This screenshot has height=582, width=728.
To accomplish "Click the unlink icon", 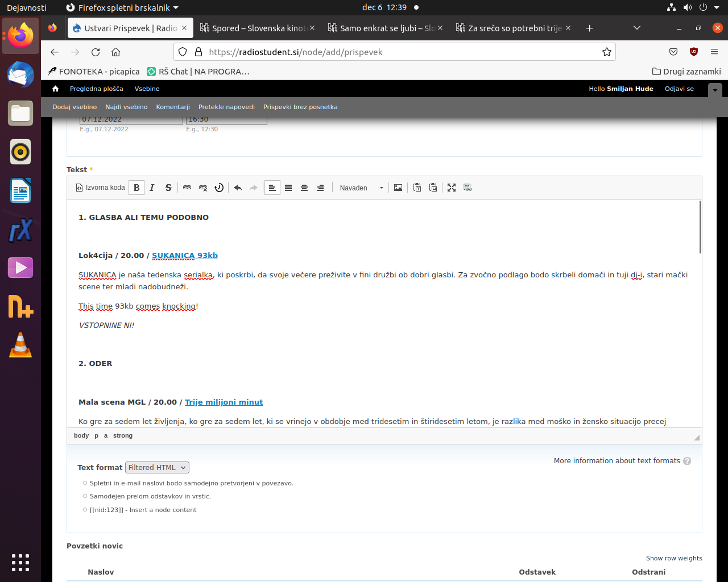I will pyautogui.click(x=203, y=188).
